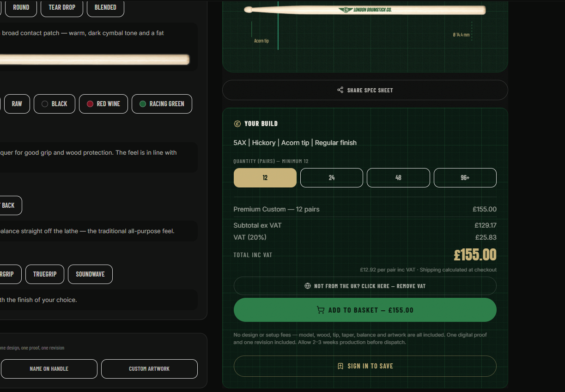
Task: Click the bookmark icon on Sign In to Save
Action: [340, 366]
